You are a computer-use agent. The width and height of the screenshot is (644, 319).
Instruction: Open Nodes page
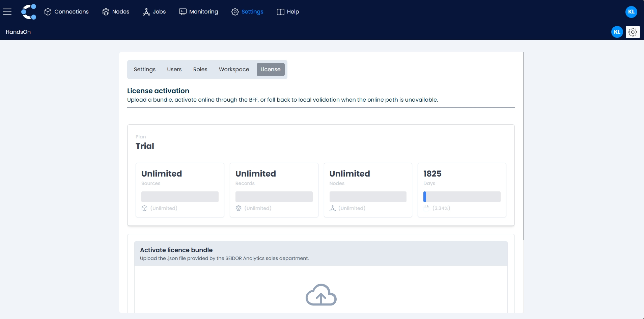[x=116, y=12]
